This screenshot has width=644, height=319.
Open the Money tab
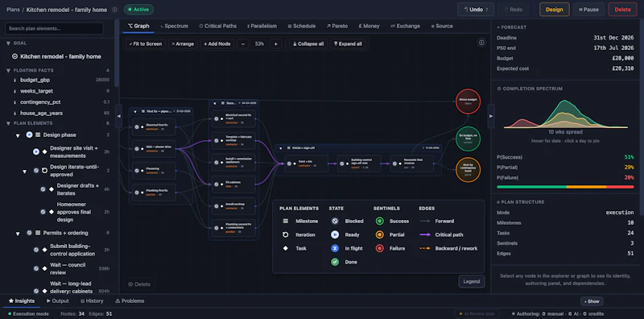369,26
